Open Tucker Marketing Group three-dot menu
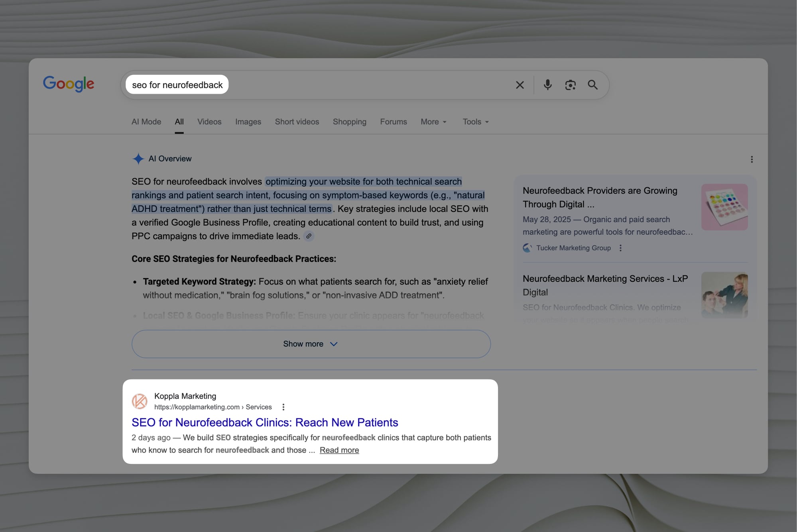The height and width of the screenshot is (532, 797). [x=620, y=248]
